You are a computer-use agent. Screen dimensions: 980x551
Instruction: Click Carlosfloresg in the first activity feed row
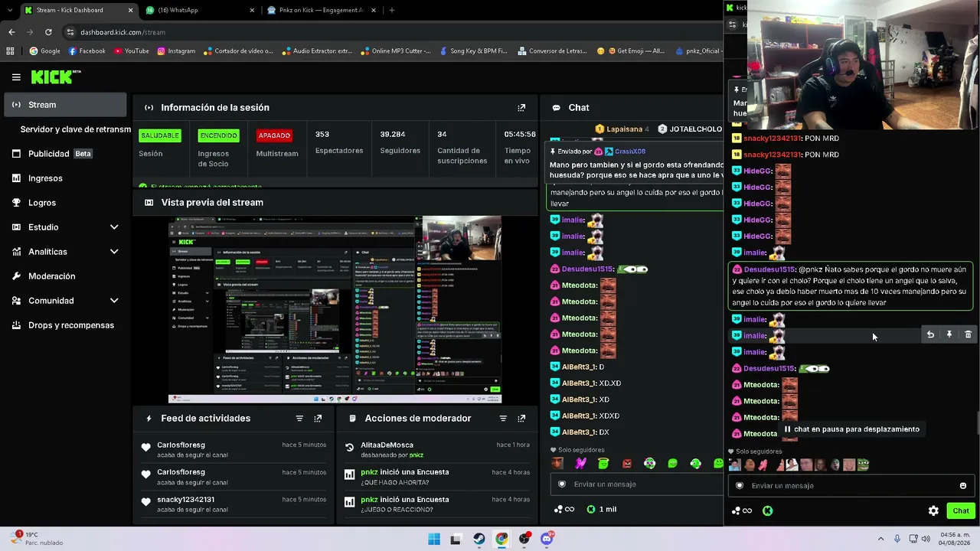tap(181, 445)
